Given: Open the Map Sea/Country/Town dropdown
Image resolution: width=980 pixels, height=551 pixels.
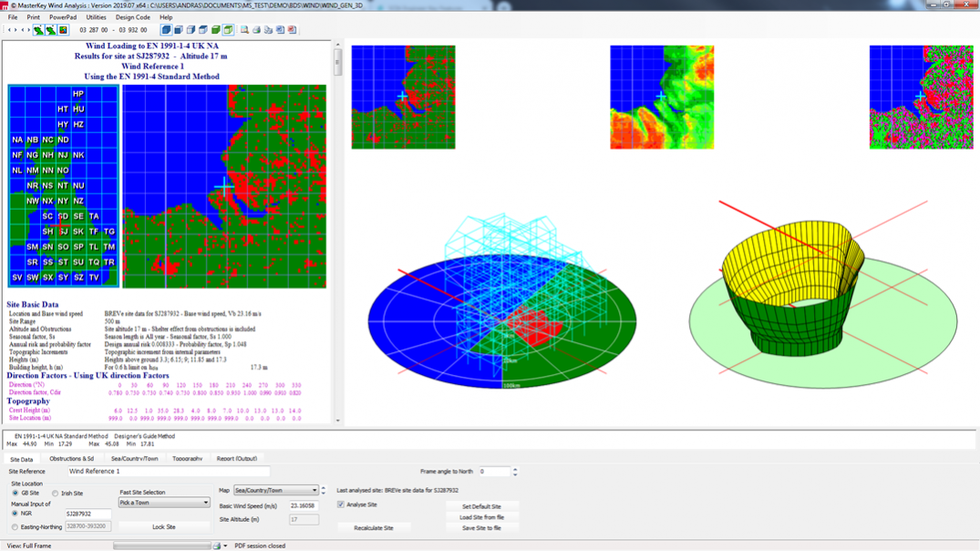Looking at the screenshot, I should pyautogui.click(x=275, y=490).
